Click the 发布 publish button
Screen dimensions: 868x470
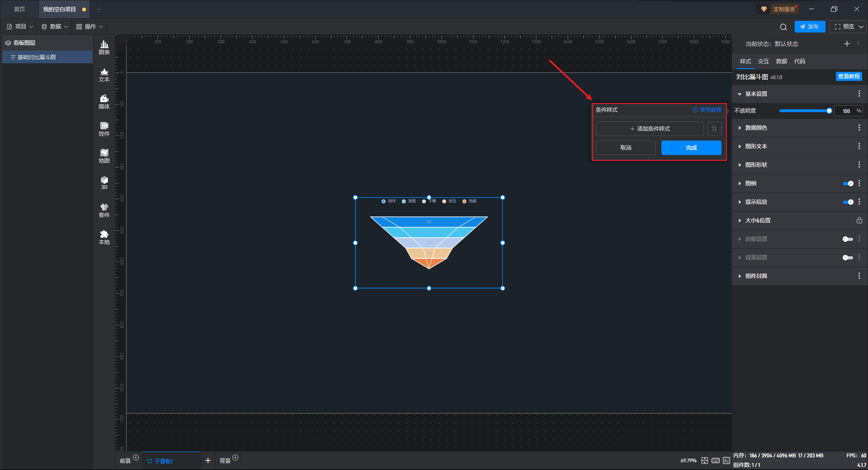[810, 27]
